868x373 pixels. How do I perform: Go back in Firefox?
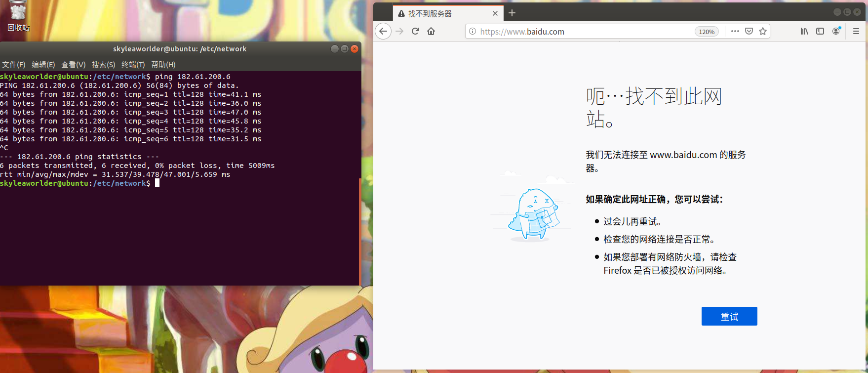tap(383, 31)
